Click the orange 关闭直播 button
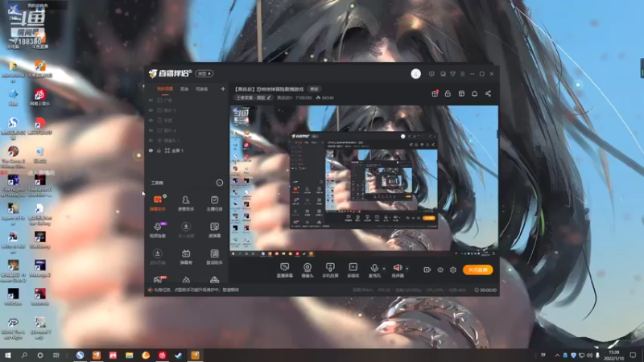The height and width of the screenshot is (362, 644). pyautogui.click(x=477, y=269)
